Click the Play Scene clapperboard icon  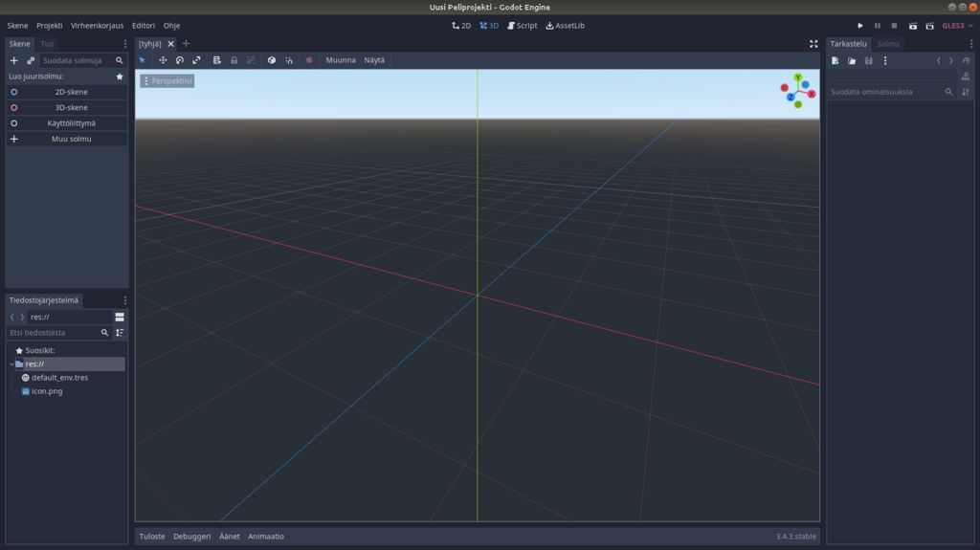(912, 26)
